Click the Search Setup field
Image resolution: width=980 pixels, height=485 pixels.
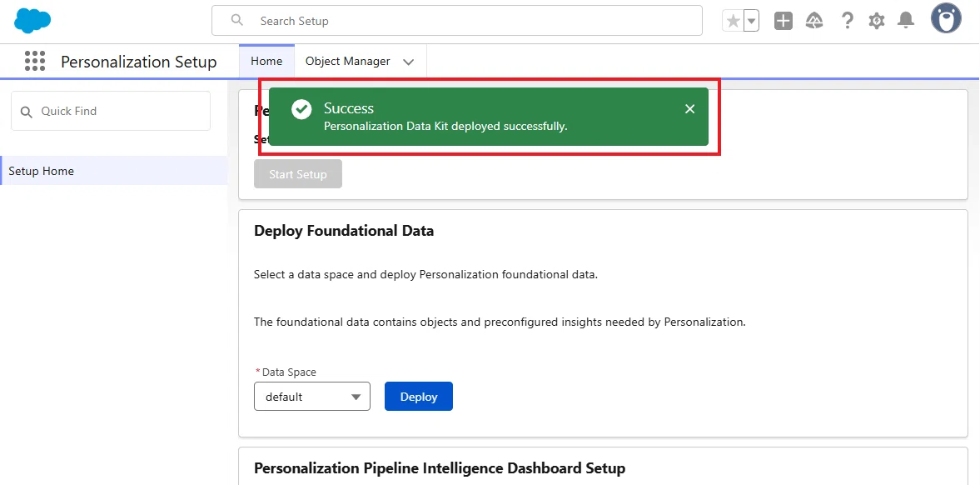[x=457, y=21]
